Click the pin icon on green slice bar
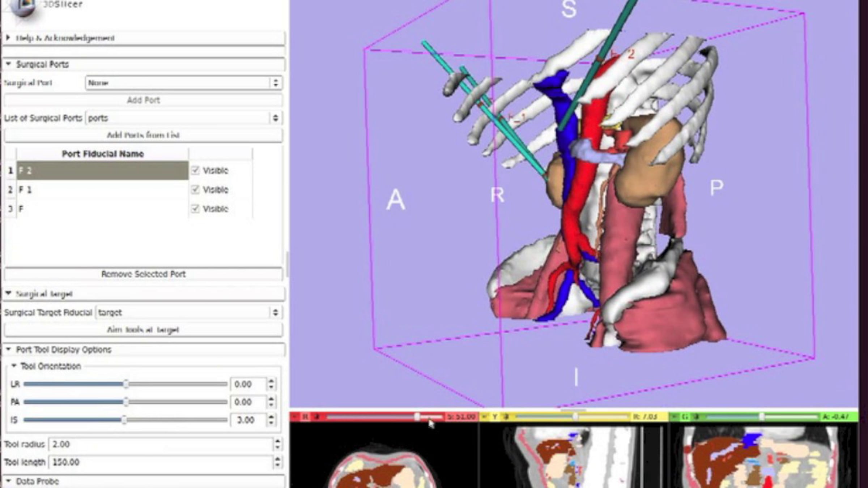 pos(674,417)
